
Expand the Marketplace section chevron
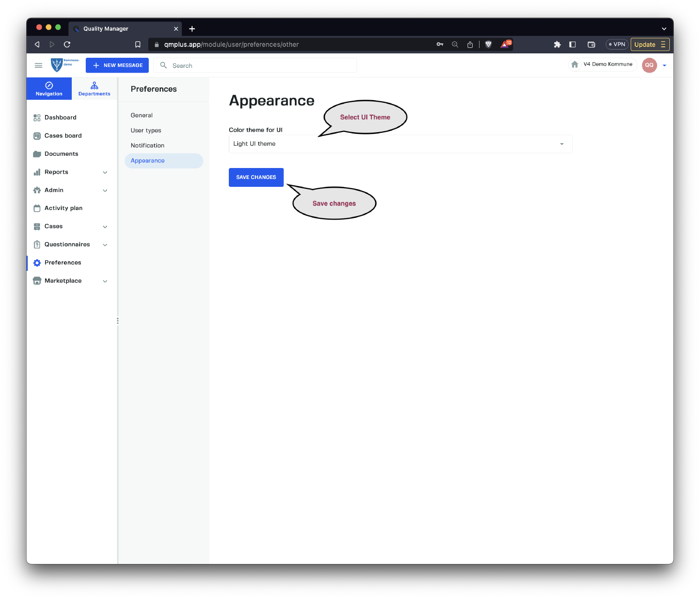[105, 281]
